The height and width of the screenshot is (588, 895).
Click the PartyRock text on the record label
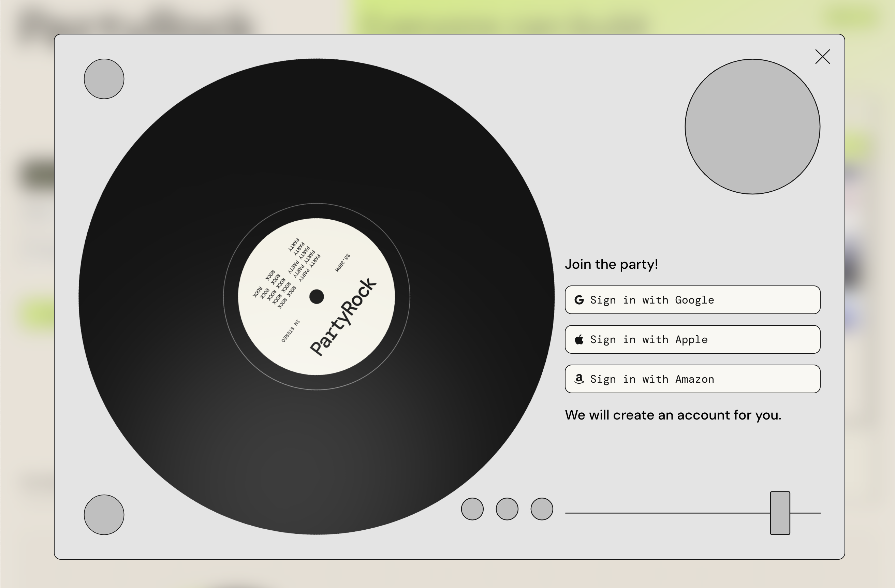tap(343, 317)
